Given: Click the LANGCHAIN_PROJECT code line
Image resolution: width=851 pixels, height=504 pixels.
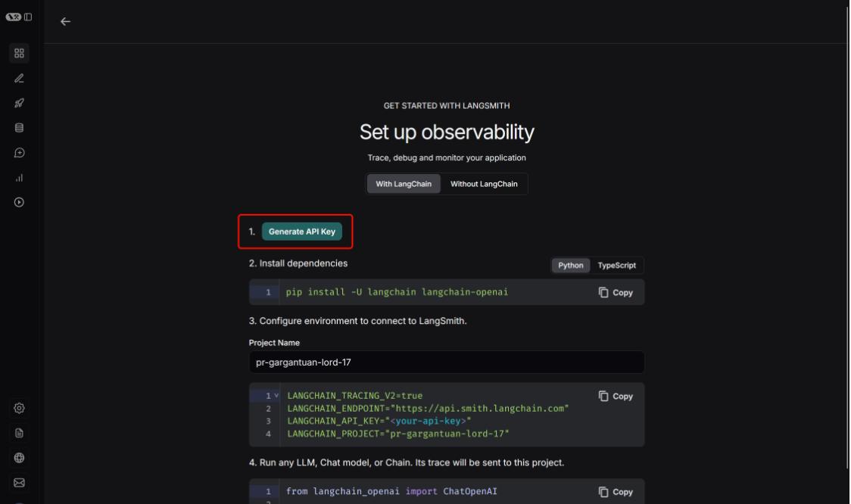Looking at the screenshot, I should [x=397, y=434].
